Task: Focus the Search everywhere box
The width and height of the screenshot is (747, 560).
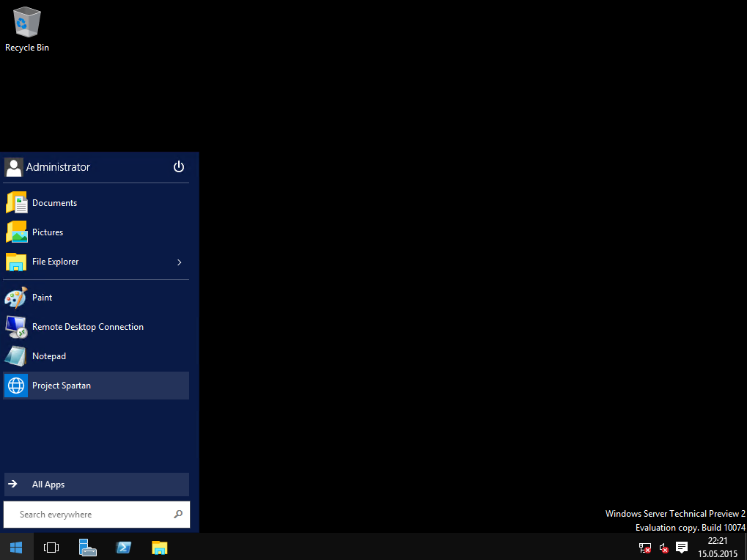Action: [x=96, y=515]
